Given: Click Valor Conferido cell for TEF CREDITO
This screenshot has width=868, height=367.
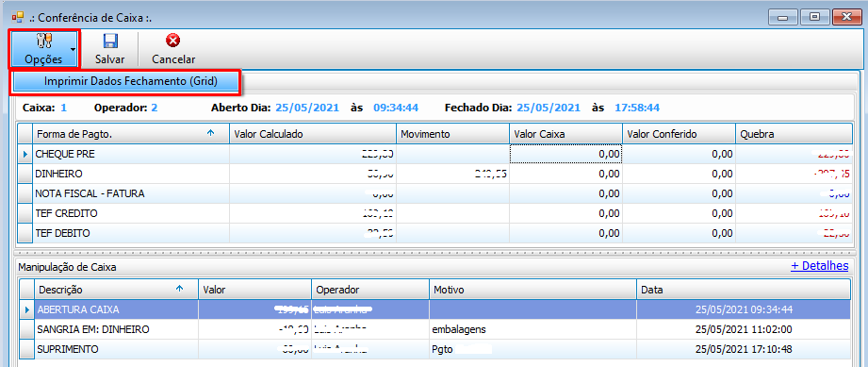Looking at the screenshot, I should [x=679, y=213].
